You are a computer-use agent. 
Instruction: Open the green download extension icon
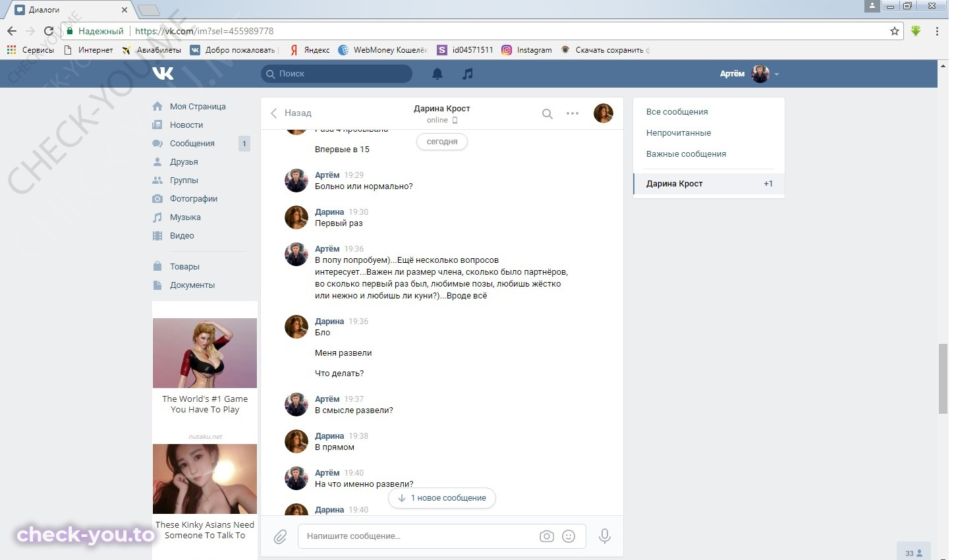[916, 31]
